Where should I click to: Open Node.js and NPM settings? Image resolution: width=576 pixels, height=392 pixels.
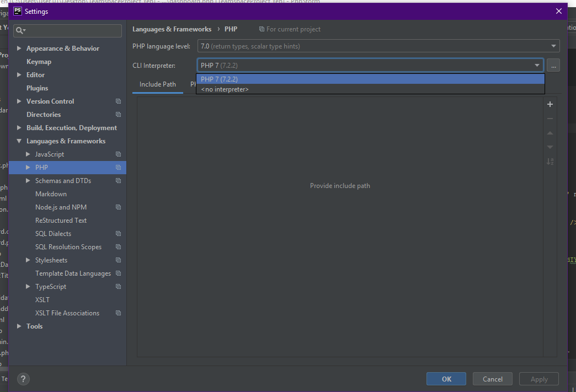61,207
